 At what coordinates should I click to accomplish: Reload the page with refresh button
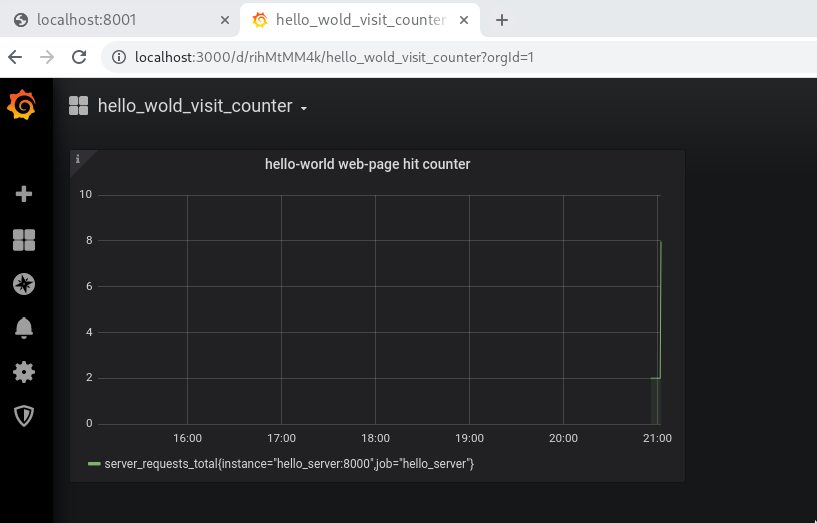click(x=79, y=57)
